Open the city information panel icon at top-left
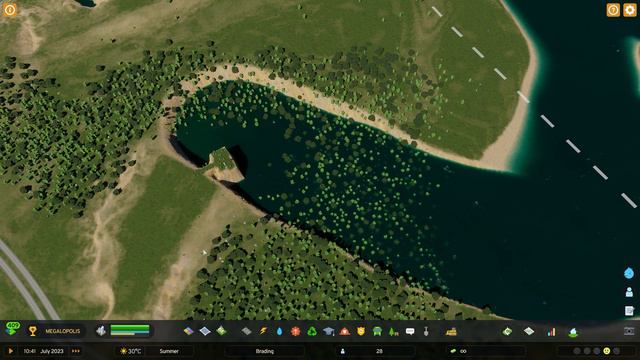 coord(10,9)
